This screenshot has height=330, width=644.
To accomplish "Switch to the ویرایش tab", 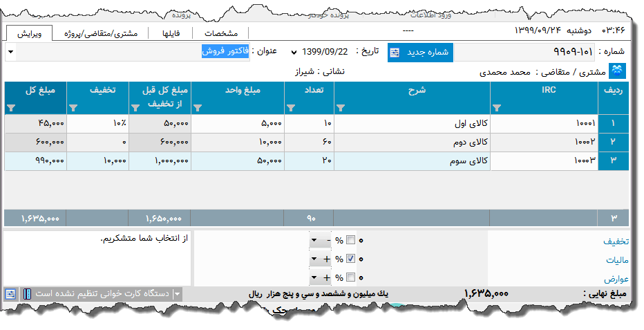I will (x=29, y=33).
